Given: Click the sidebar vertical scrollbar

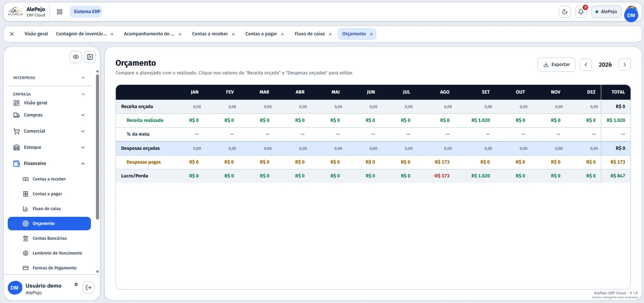Looking at the screenshot, I should pos(97,147).
